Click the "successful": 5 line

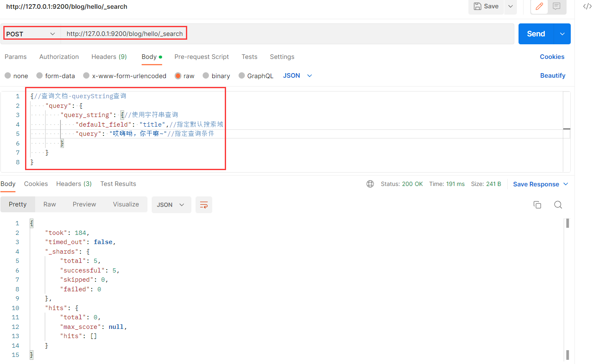(x=90, y=270)
